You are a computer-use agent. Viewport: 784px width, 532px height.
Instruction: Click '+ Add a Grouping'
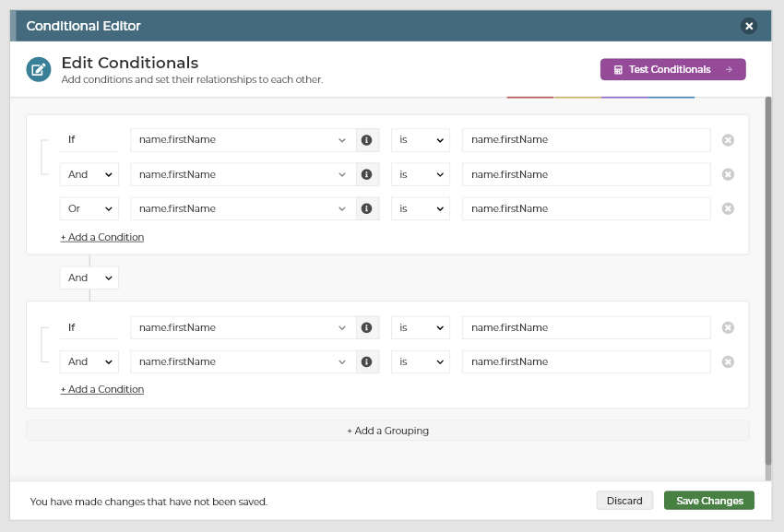tap(387, 431)
